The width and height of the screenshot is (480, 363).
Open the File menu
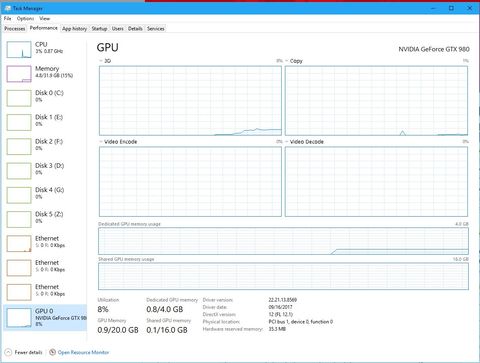(7, 18)
